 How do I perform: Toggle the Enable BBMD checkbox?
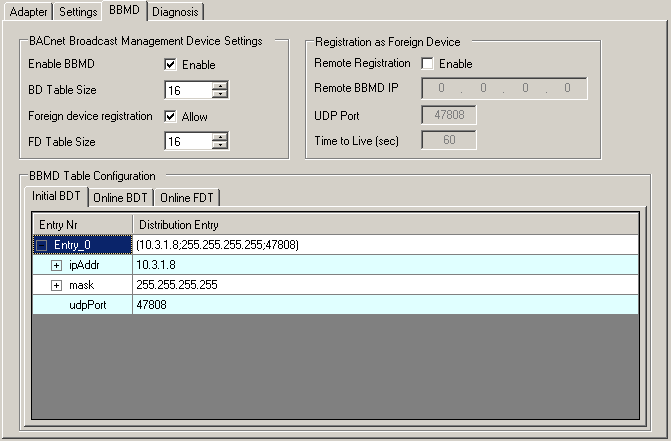[x=171, y=65]
